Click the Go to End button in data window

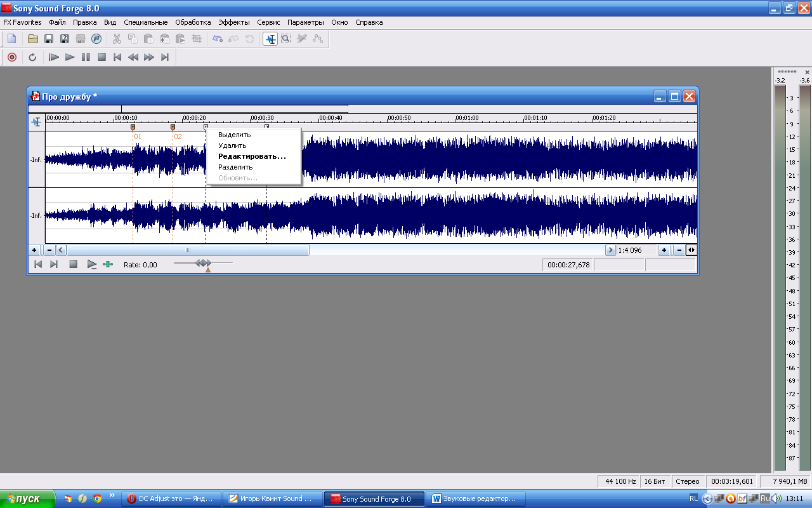pos(54,264)
